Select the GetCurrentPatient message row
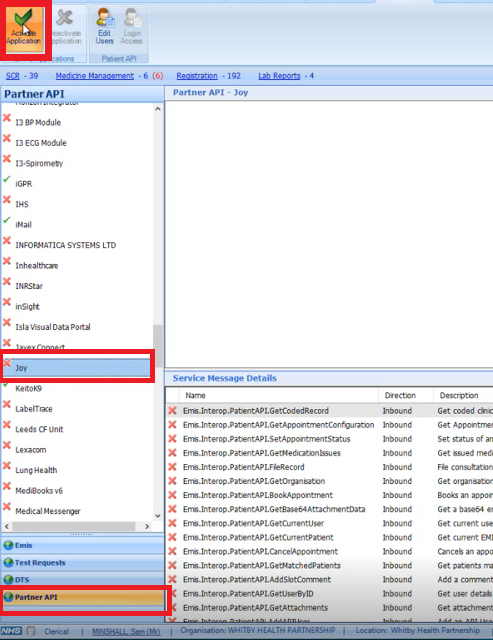 click(x=330, y=538)
